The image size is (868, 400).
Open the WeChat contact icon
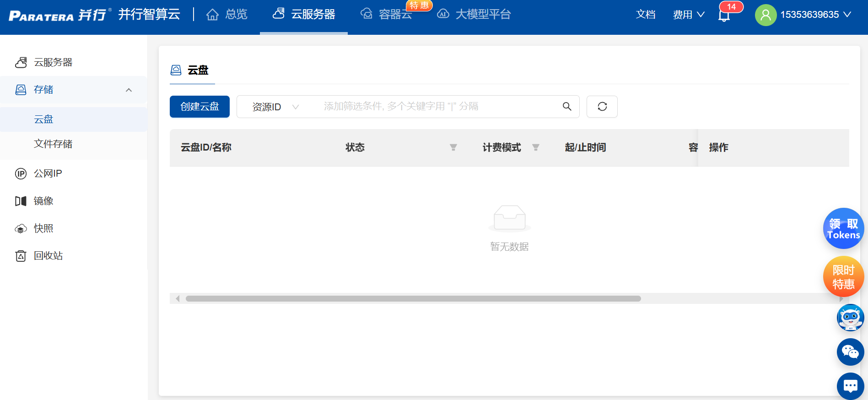click(851, 352)
